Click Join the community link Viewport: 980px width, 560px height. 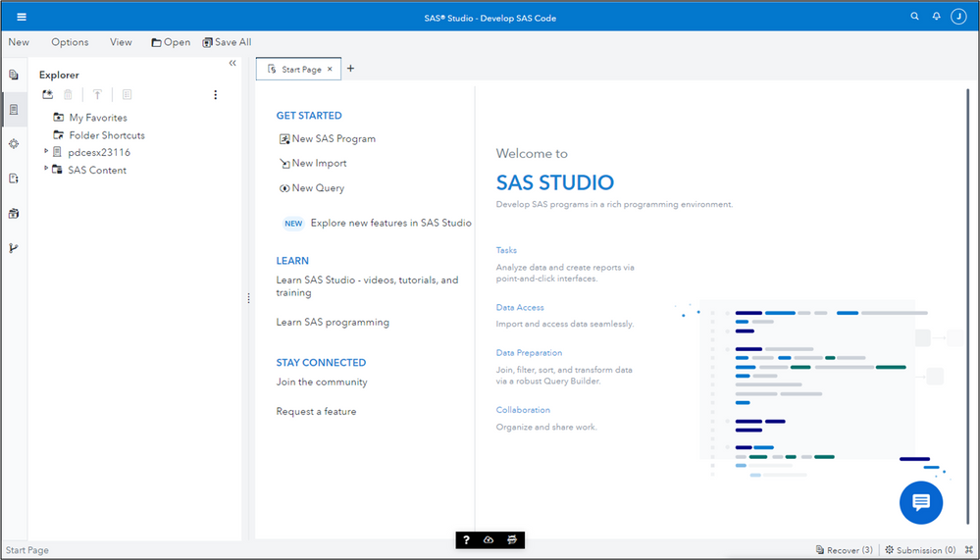322,382
